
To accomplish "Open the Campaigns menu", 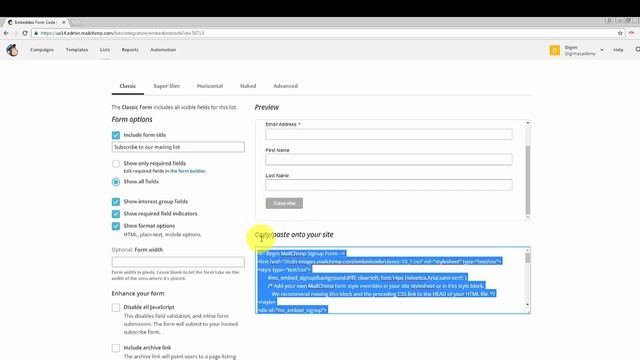I will 42,50.
